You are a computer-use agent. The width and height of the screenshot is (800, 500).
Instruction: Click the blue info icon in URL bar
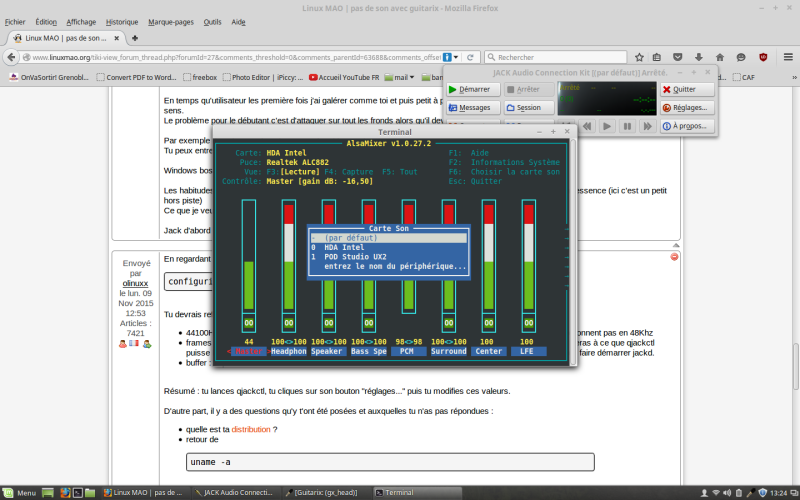(447, 57)
